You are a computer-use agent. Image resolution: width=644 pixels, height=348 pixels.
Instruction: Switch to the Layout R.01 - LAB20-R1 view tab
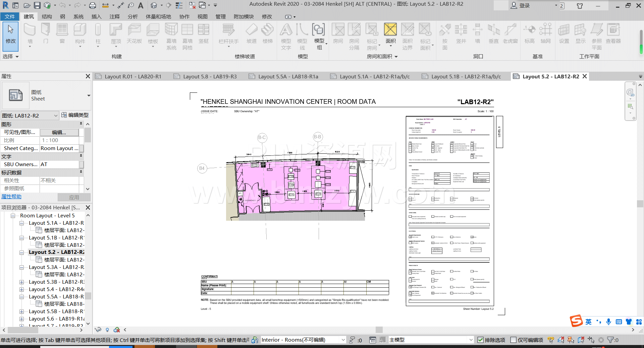[x=128, y=76]
